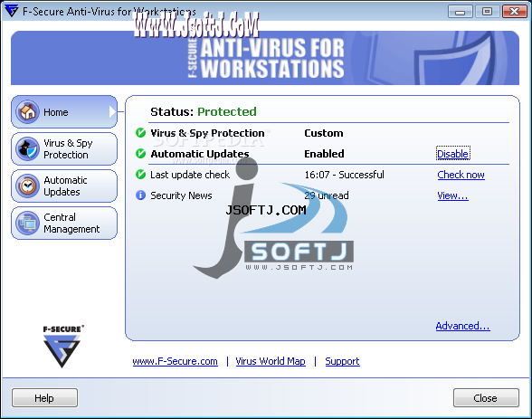Click the 'Security News' label
The image size is (532, 419).
(181, 195)
